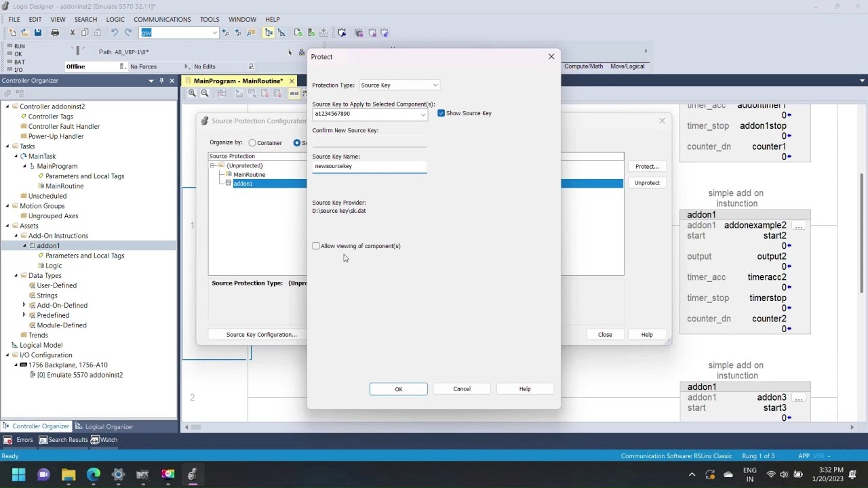868x488 pixels.
Task: Click the Find Next icon beside search box
Action: pyautogui.click(x=238, y=33)
